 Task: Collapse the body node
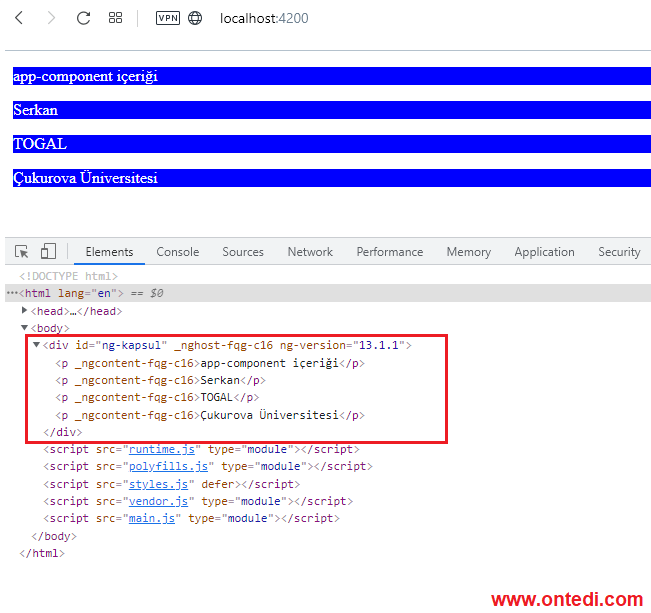click(24, 328)
